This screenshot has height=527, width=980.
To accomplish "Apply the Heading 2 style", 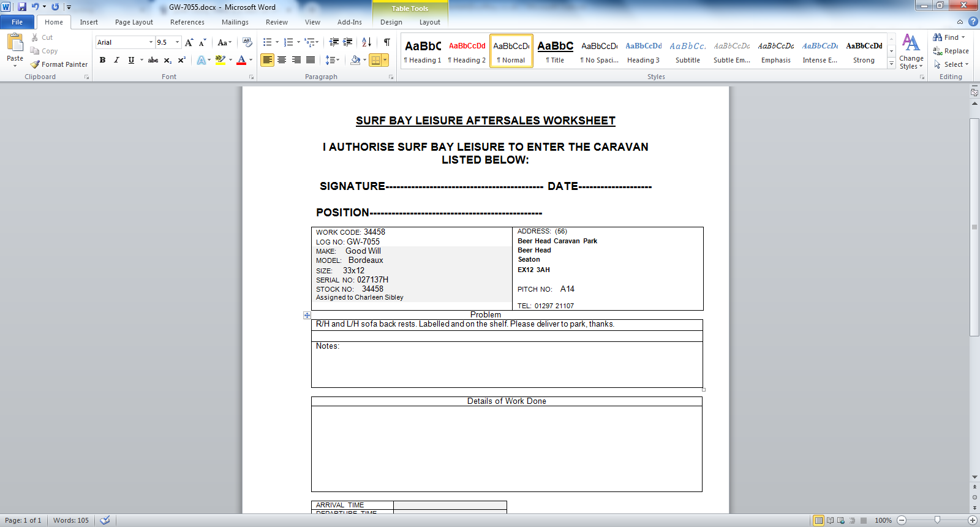I will pos(467,51).
